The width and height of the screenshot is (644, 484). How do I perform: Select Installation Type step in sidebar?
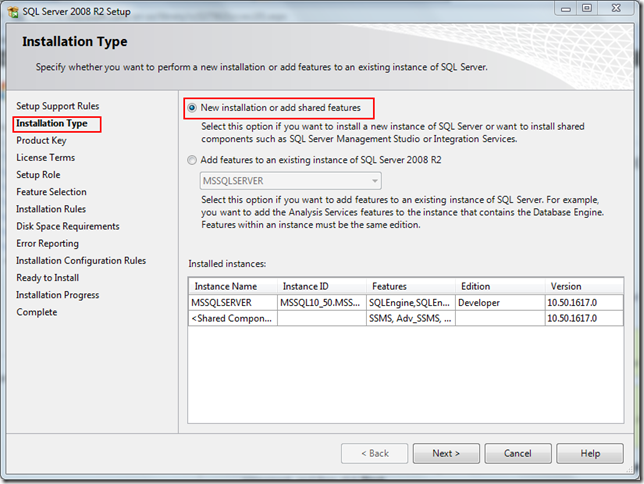pyautogui.click(x=52, y=123)
